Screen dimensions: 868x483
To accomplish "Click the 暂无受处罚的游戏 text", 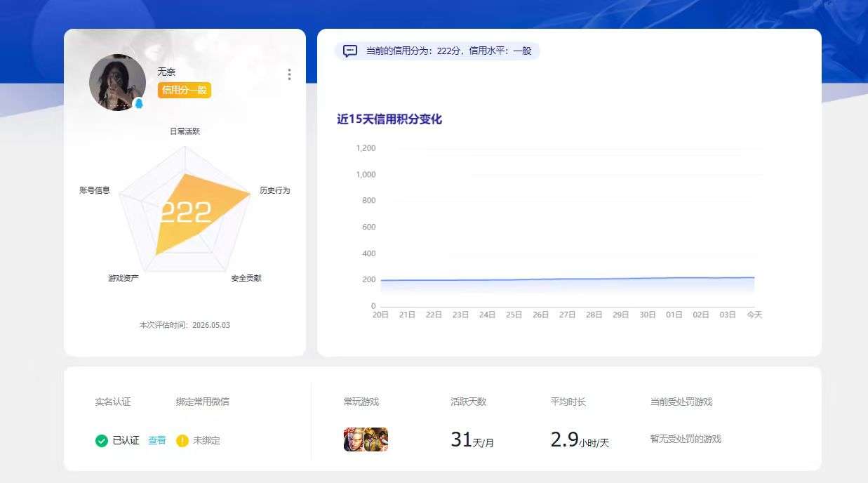I will coord(686,439).
